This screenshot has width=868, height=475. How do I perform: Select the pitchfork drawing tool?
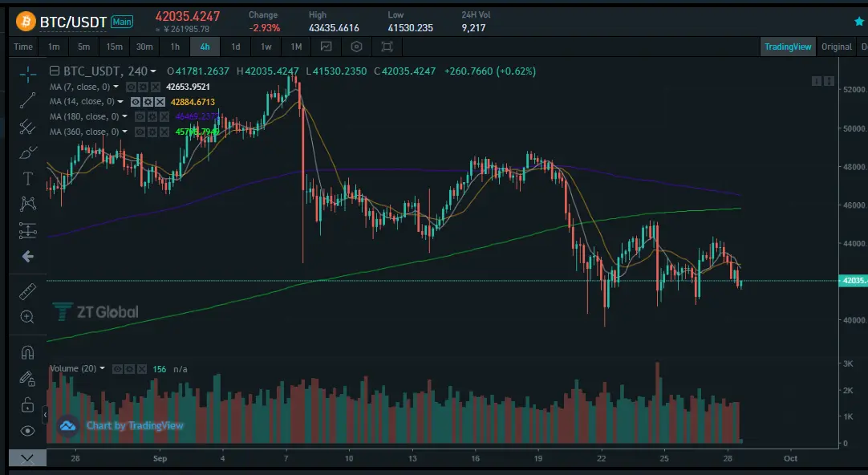[x=28, y=127]
